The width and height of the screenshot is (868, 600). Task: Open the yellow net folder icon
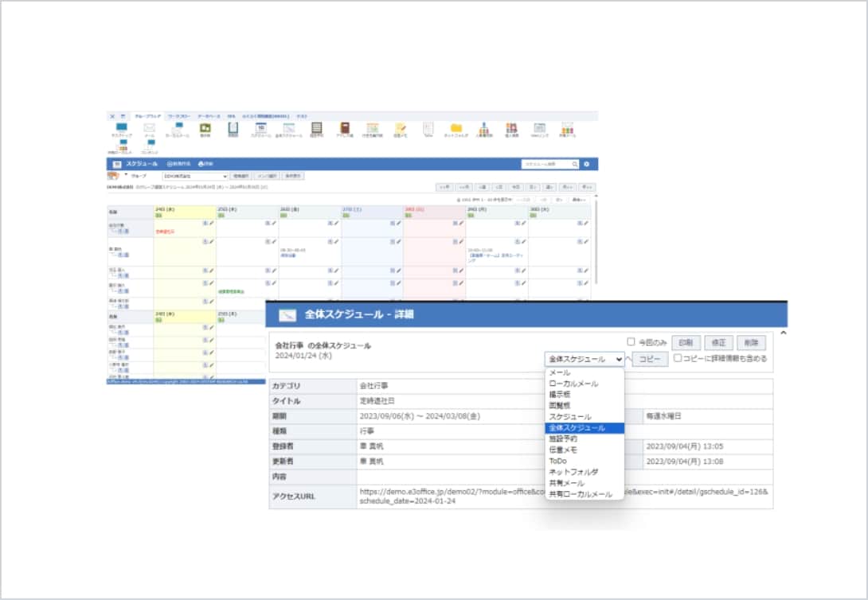(x=456, y=128)
